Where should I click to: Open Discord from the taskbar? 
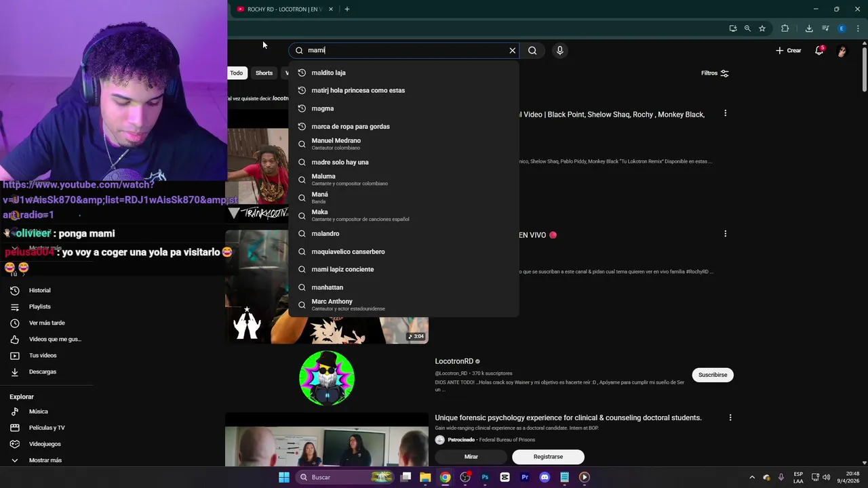click(545, 477)
